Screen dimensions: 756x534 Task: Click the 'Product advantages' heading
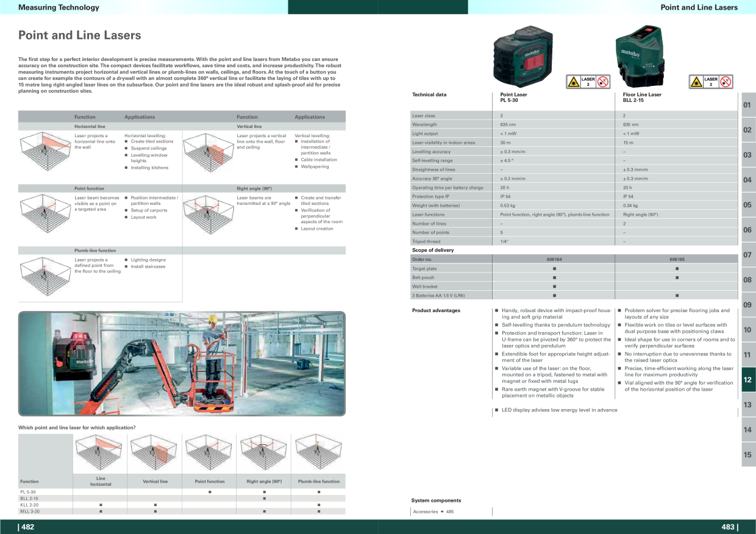[x=436, y=310]
